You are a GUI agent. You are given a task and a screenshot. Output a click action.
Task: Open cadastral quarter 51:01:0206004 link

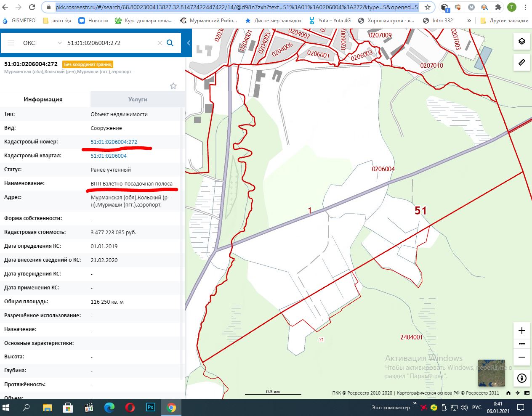coord(109,156)
